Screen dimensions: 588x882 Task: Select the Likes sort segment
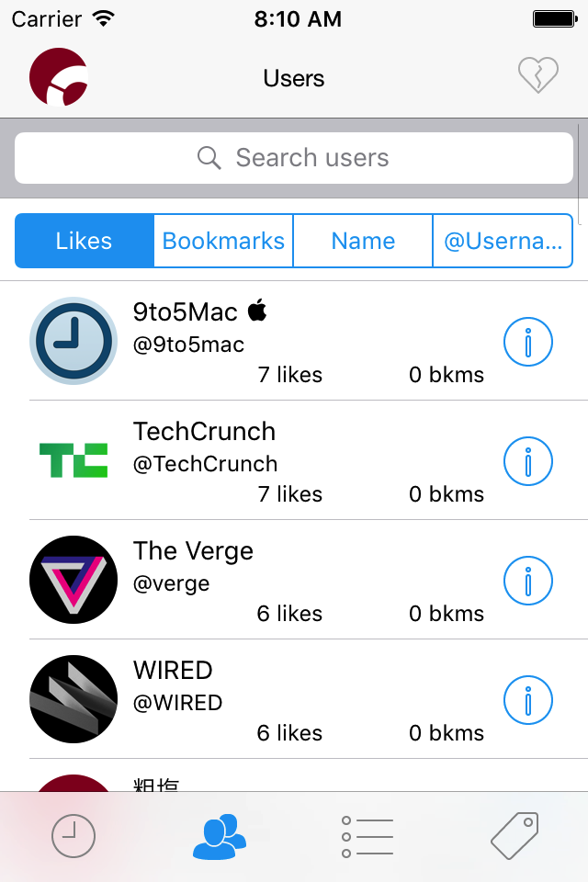pos(84,240)
